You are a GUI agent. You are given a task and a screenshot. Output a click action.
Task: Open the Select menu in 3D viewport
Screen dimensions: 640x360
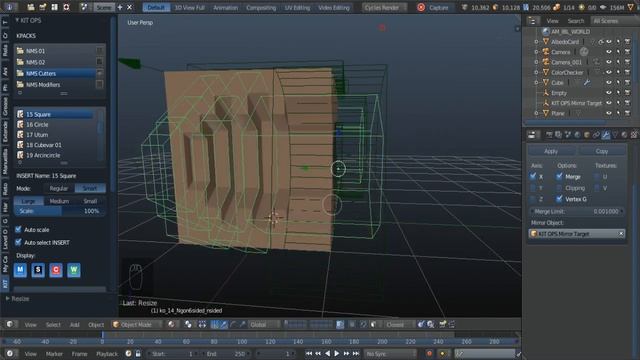(x=53, y=324)
